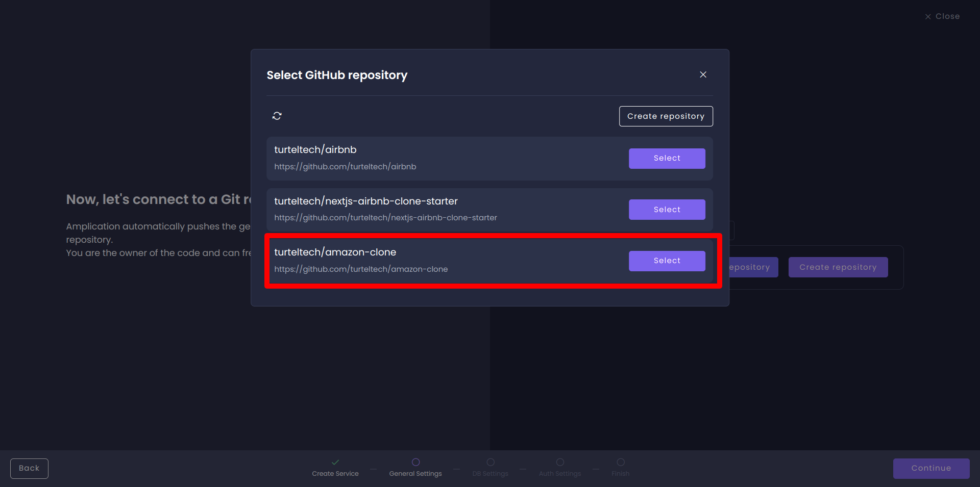Click the green checkmark on Create Service step
This screenshot has height=487, width=980.
(335, 462)
